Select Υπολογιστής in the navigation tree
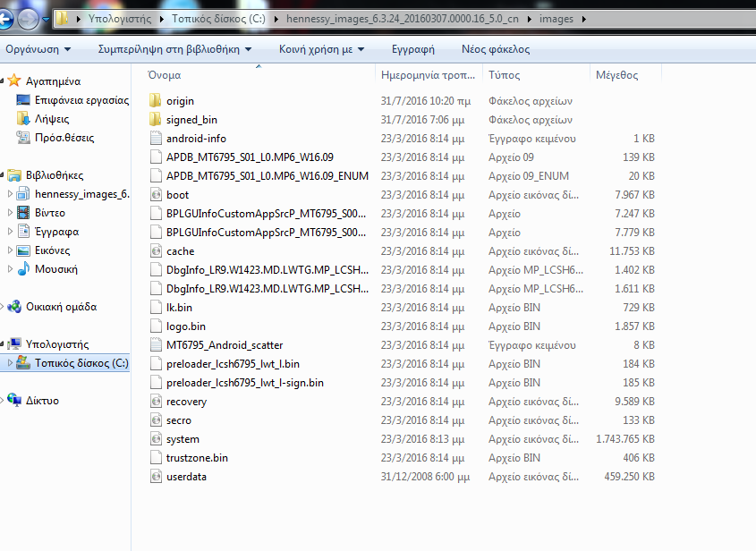This screenshot has height=551, width=756. click(57, 344)
